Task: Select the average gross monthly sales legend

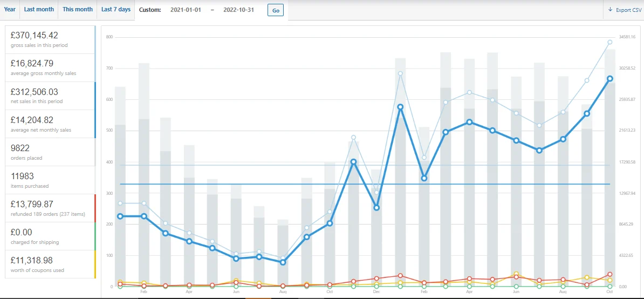Action: pyautogui.click(x=50, y=68)
